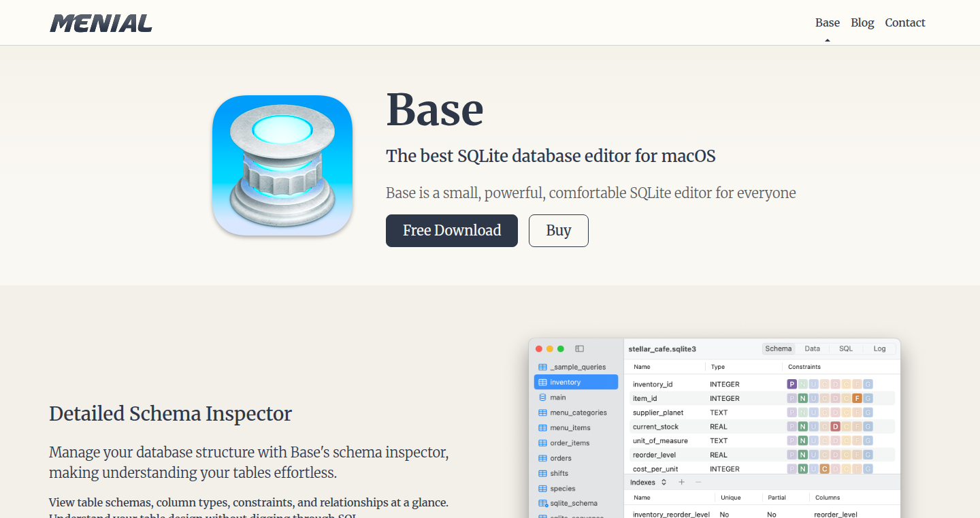980x518 pixels.
Task: Click the minus icon to remove an index
Action: click(698, 482)
